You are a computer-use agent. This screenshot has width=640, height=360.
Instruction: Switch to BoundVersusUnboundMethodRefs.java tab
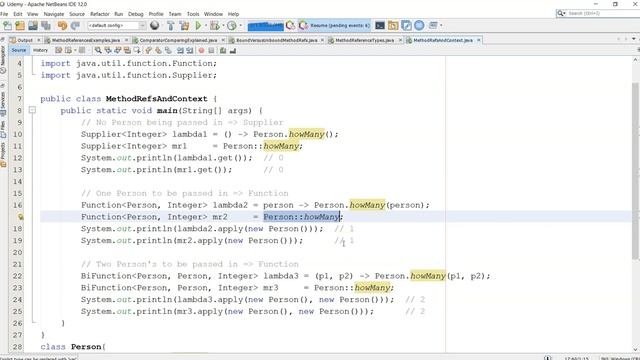pyautogui.click(x=276, y=40)
